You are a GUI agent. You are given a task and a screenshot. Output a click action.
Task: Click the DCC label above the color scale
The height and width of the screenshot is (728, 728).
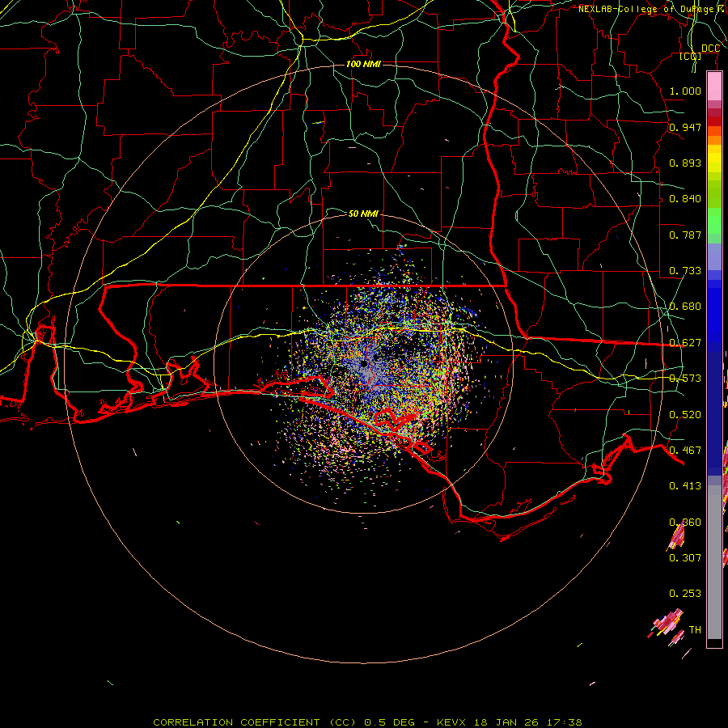(x=710, y=49)
